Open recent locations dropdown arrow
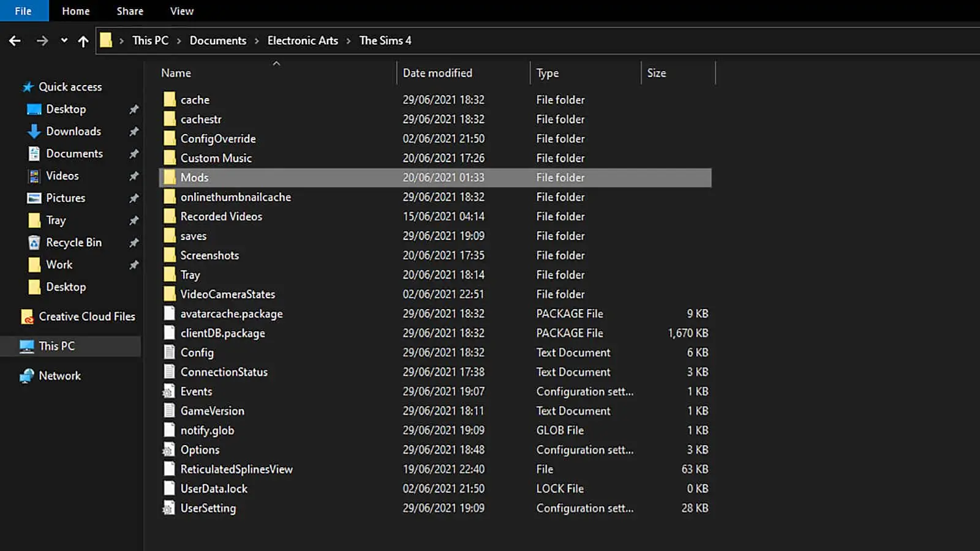Image resolution: width=980 pixels, height=551 pixels. coord(64,41)
